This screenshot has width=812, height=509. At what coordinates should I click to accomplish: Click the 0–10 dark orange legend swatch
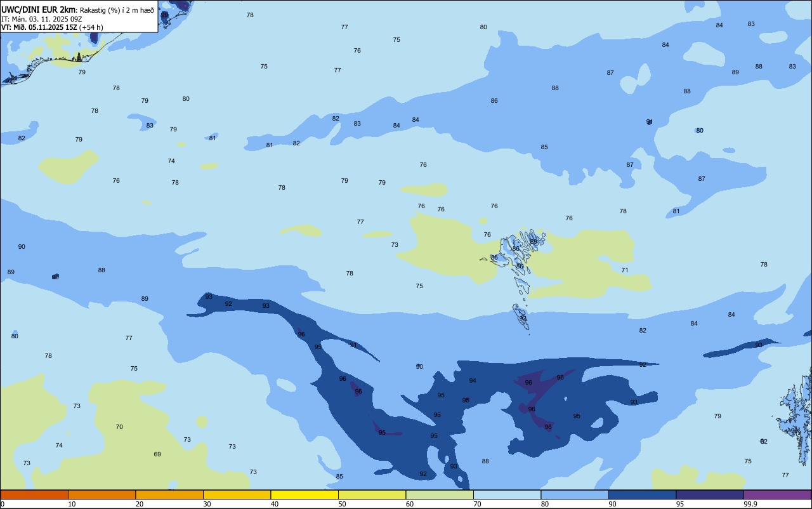(x=34, y=494)
